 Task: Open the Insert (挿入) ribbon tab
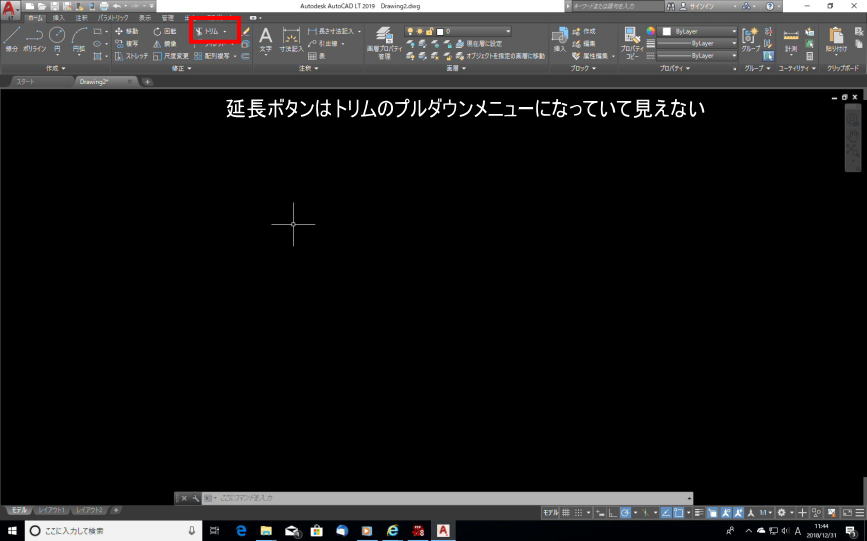(x=58, y=18)
